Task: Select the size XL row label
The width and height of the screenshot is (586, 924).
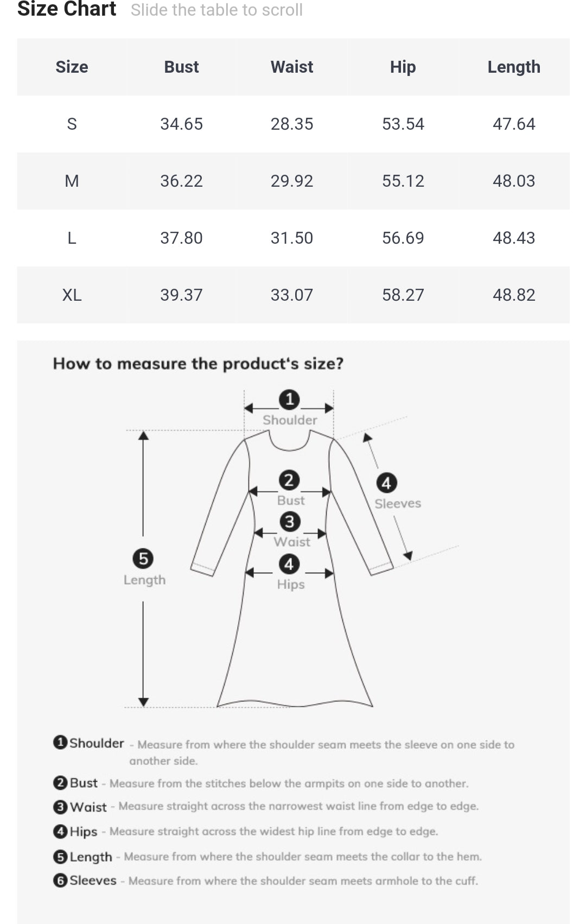Action: click(x=72, y=295)
